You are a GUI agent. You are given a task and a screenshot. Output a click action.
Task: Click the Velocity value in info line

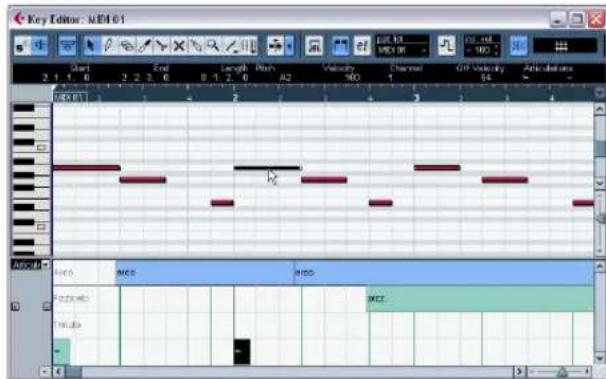[x=352, y=78]
